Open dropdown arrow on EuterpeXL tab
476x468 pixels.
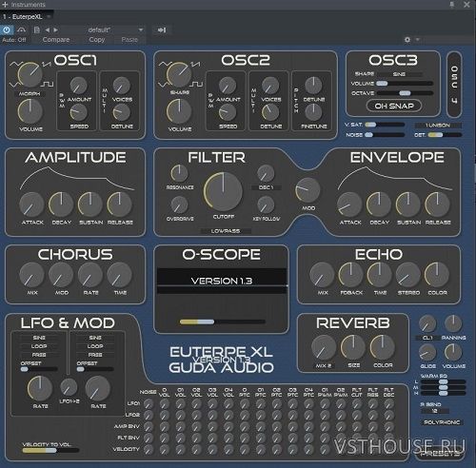click(x=49, y=16)
